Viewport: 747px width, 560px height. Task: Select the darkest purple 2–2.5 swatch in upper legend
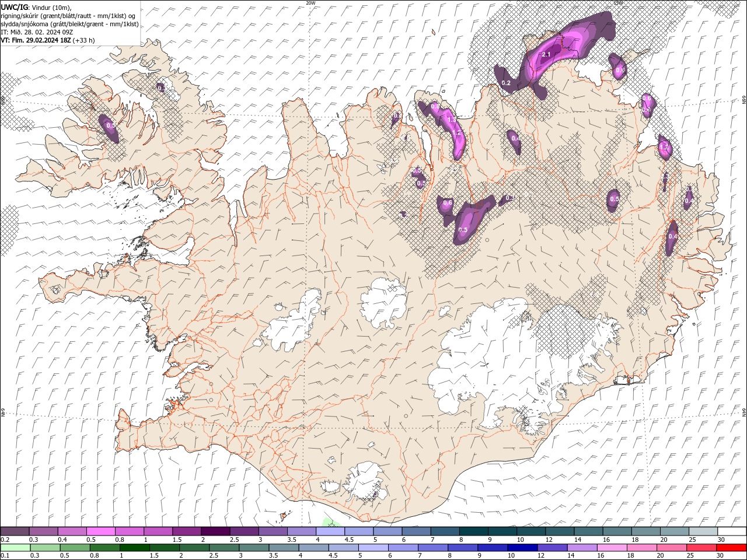(215, 531)
